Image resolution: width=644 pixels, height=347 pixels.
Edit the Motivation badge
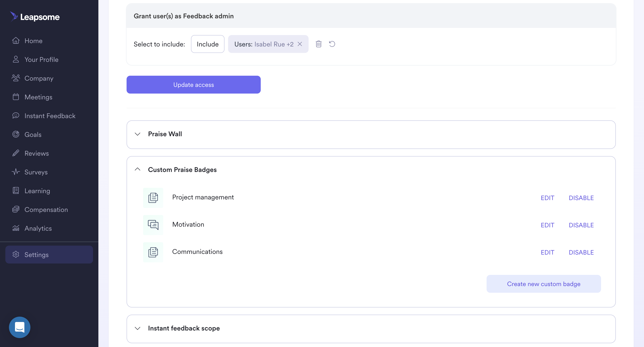tap(547, 225)
